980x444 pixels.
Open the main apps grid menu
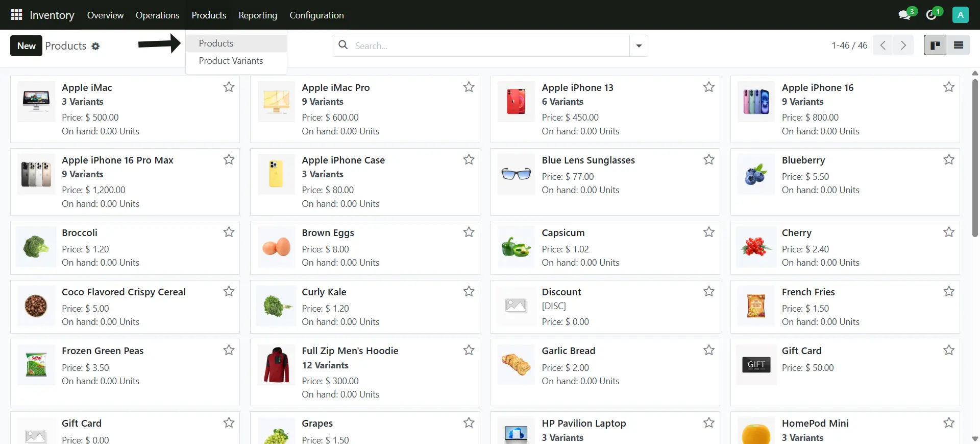[16, 15]
